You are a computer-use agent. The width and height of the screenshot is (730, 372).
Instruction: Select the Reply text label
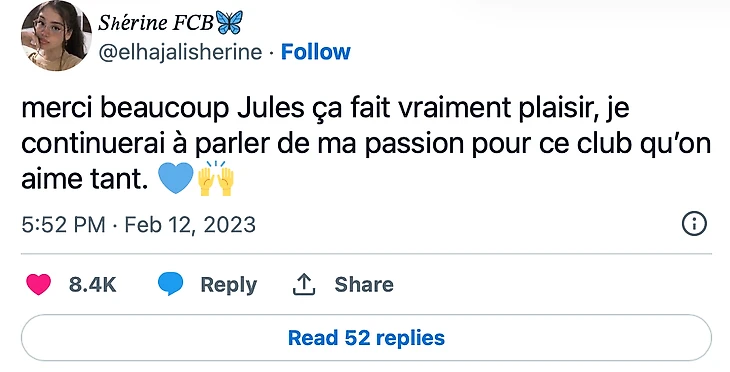coord(229,284)
